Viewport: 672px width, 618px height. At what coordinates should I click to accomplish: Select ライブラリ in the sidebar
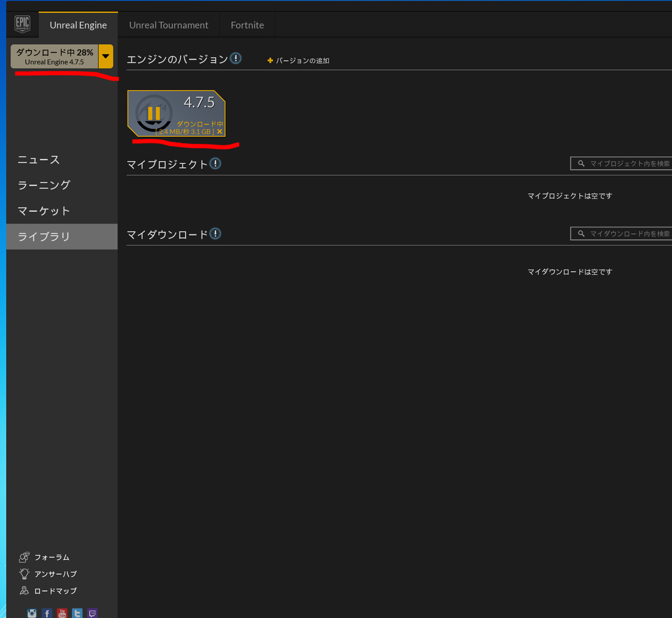[x=62, y=236]
